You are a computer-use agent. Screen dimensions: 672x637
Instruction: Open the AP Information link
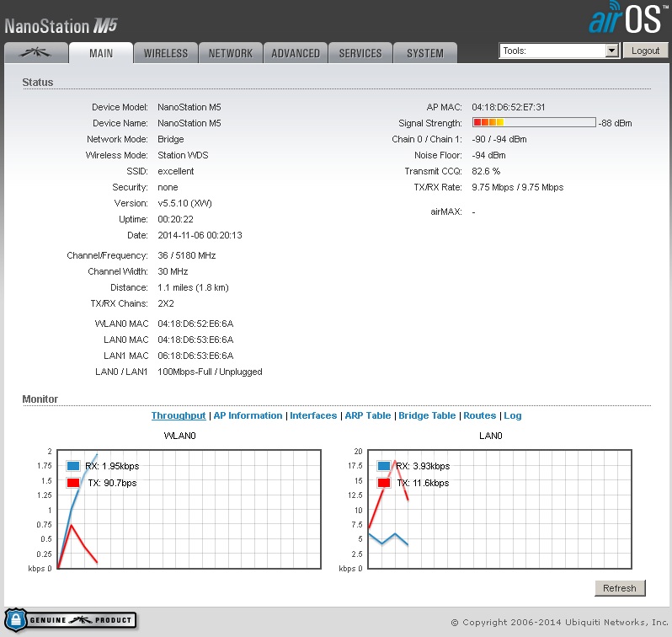(248, 415)
